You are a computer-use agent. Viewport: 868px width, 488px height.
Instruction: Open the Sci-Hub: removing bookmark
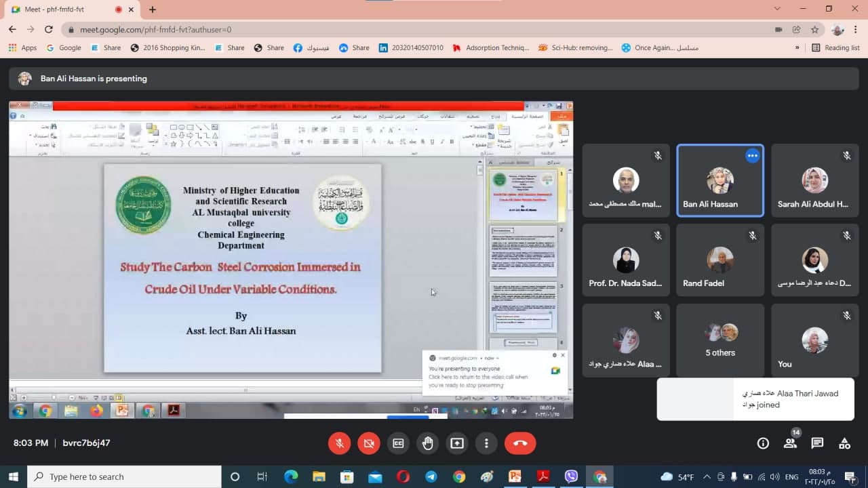(576, 48)
